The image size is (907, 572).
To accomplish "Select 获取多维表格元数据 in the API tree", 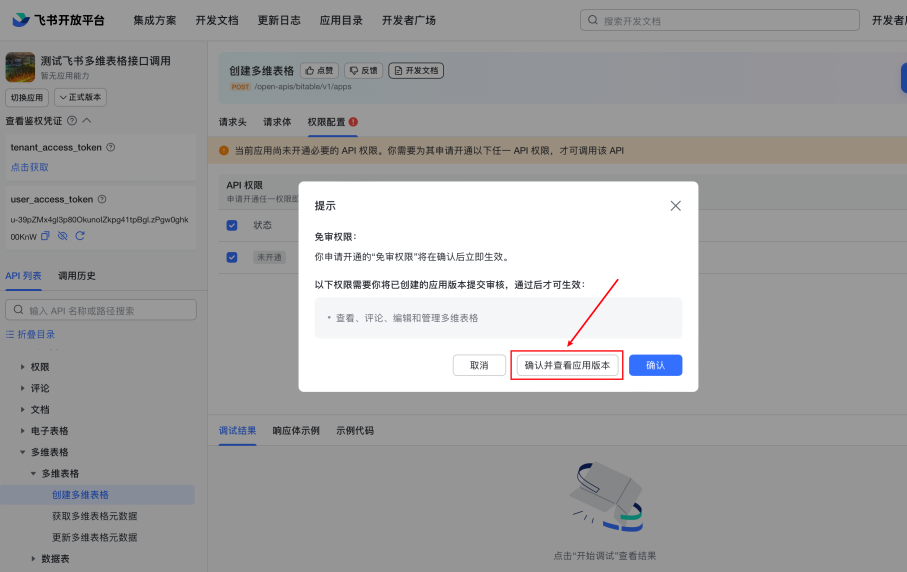I will coord(95,516).
